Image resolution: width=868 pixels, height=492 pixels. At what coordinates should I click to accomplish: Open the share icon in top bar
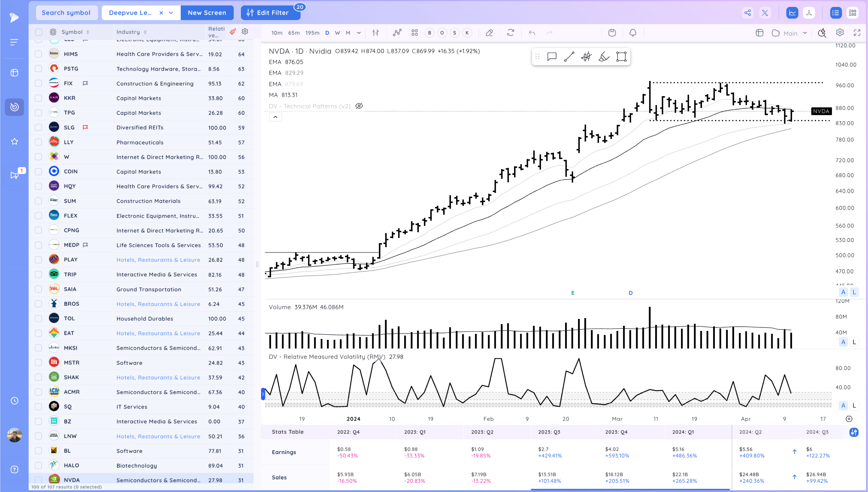coord(748,13)
